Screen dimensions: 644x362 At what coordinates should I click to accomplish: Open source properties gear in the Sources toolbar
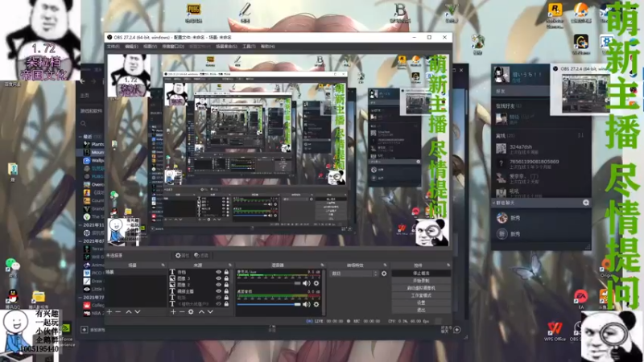pyautogui.click(x=191, y=312)
